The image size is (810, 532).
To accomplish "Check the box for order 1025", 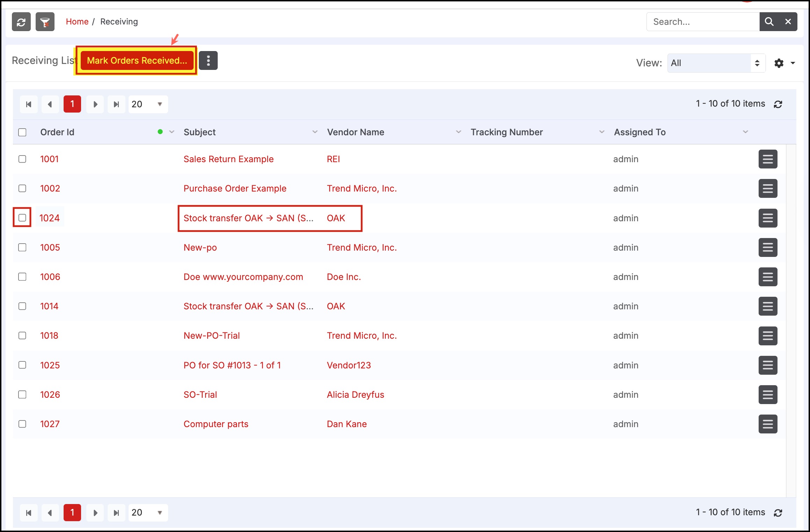I will point(22,365).
